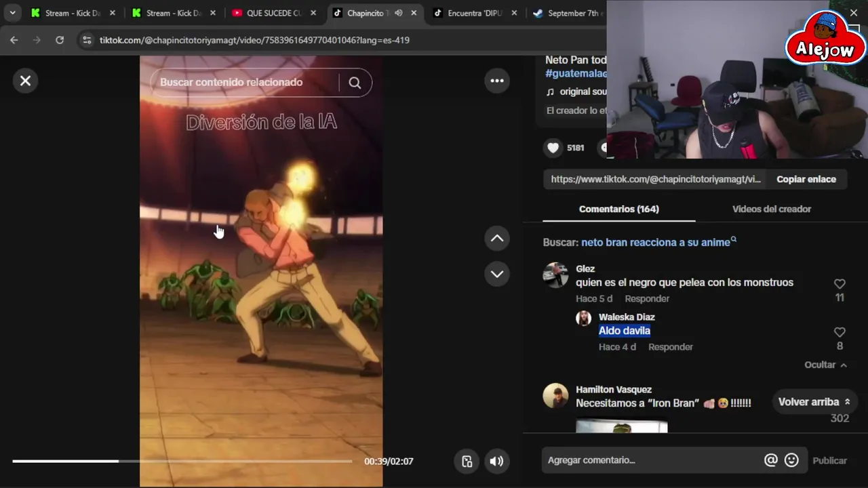Open Glez's profile avatar
The image size is (868, 488).
(x=555, y=274)
